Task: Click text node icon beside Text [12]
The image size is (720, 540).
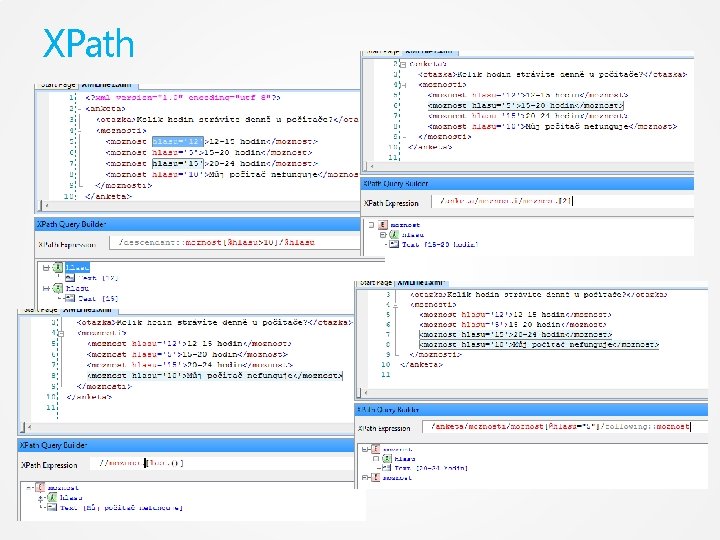Action: [x=70, y=278]
